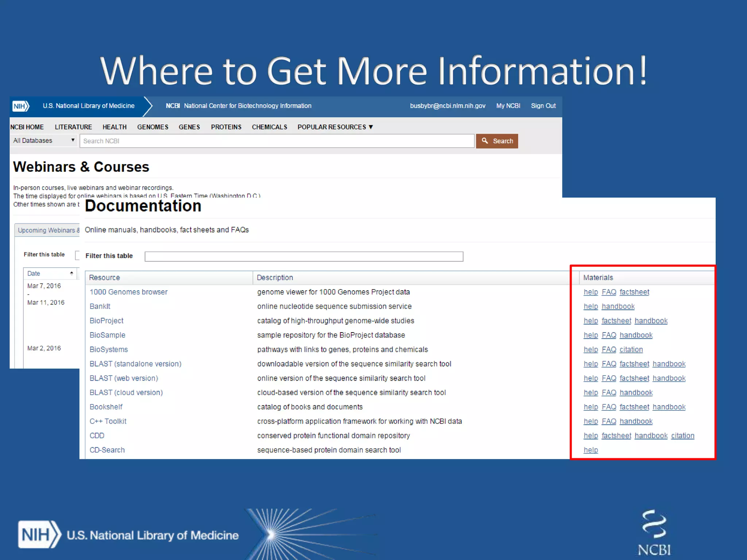The width and height of the screenshot is (747, 560).
Task: Click the NIH logo in header
Action: (20, 106)
